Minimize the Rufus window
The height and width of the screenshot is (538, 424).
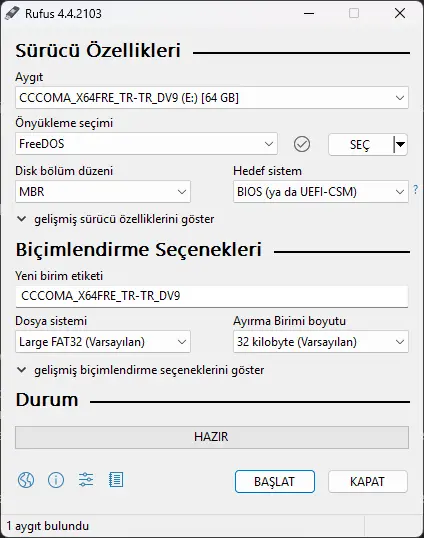(x=309, y=14)
